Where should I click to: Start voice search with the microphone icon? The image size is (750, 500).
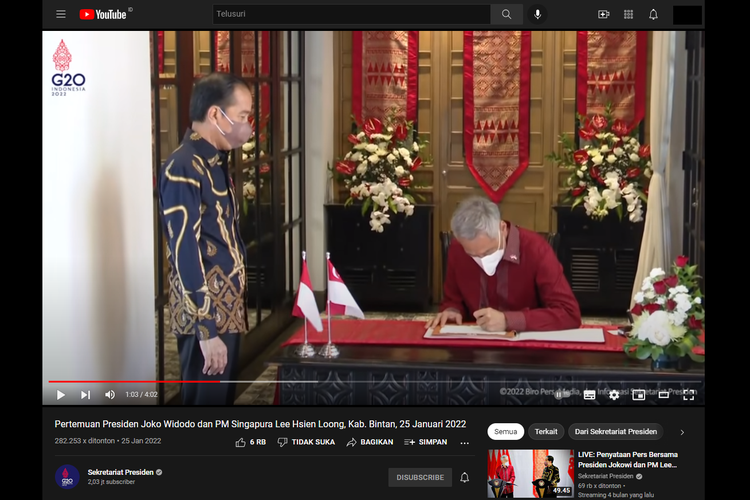[538, 14]
